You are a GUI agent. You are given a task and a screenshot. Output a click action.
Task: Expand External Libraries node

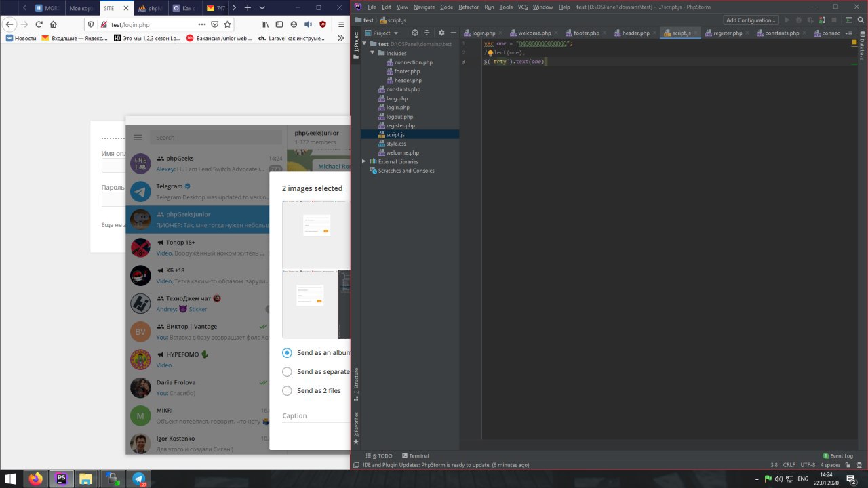365,161
